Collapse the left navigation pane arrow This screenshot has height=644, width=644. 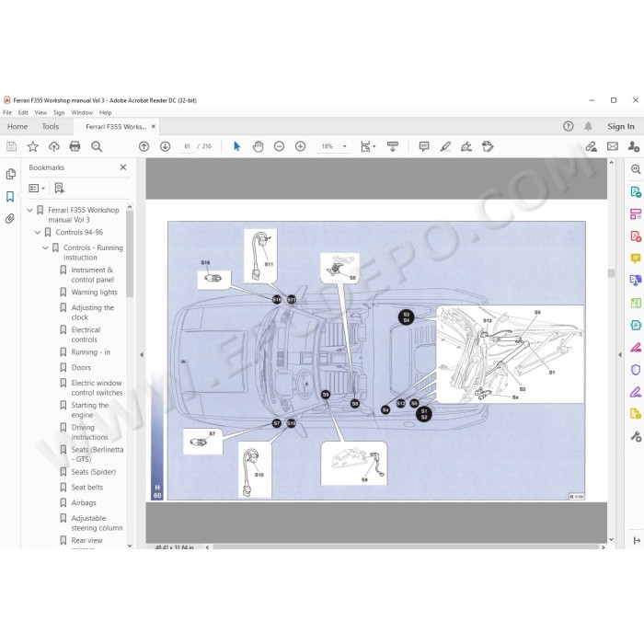[142, 355]
